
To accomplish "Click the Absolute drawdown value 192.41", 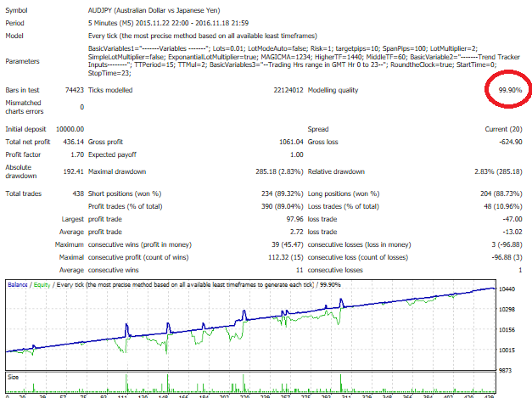I will [x=73, y=171].
